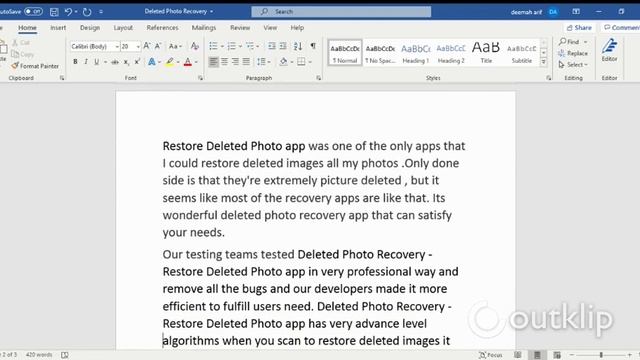Image resolution: width=640 pixels, height=360 pixels.
Task: Click the Borders icon
Action: [x=301, y=62]
